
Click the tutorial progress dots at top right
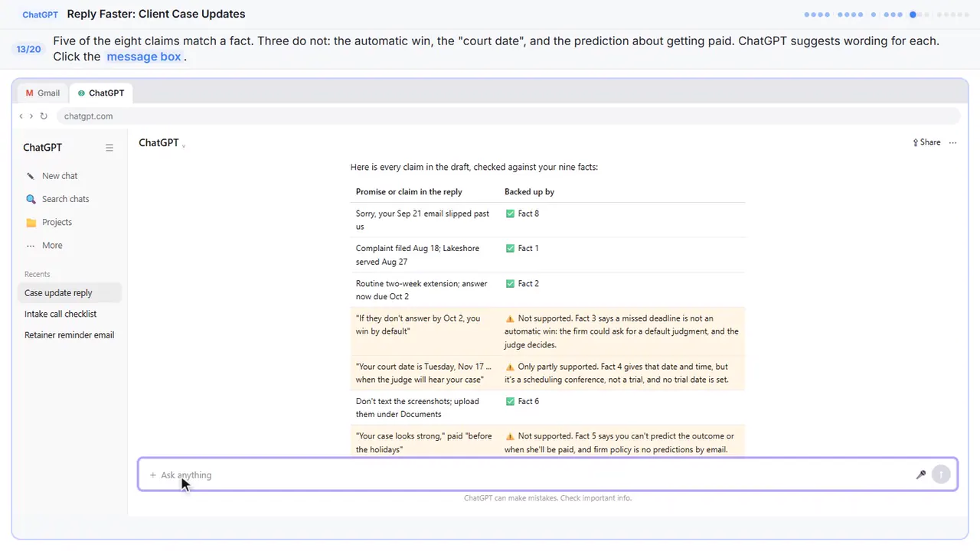887,15
